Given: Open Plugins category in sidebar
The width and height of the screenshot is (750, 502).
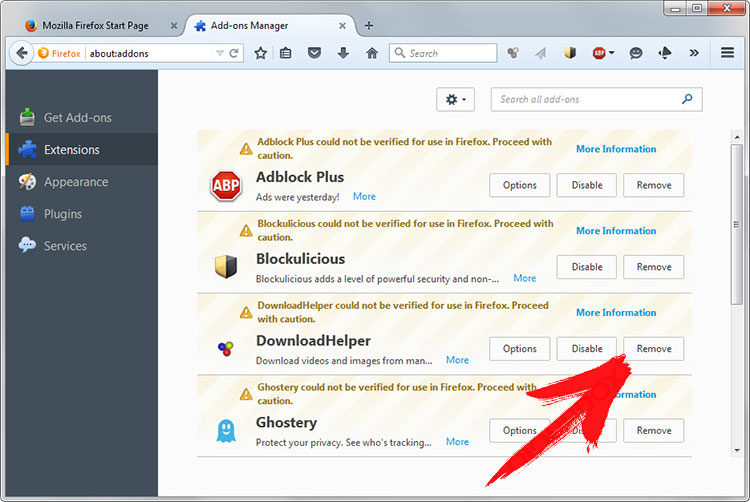Looking at the screenshot, I should click(82, 214).
